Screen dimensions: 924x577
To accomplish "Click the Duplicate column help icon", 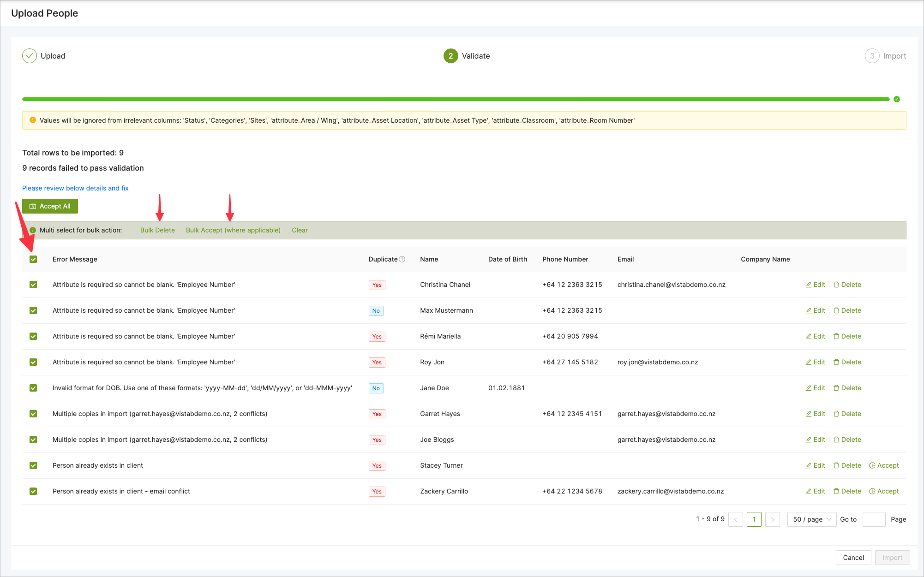I will [402, 259].
